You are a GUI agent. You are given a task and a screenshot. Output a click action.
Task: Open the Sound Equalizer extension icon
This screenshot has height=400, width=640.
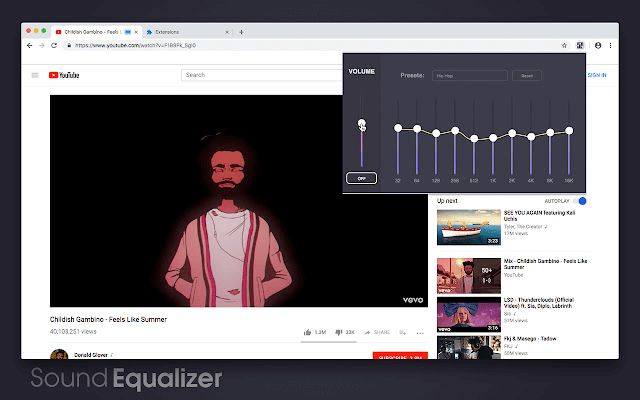pyautogui.click(x=580, y=45)
